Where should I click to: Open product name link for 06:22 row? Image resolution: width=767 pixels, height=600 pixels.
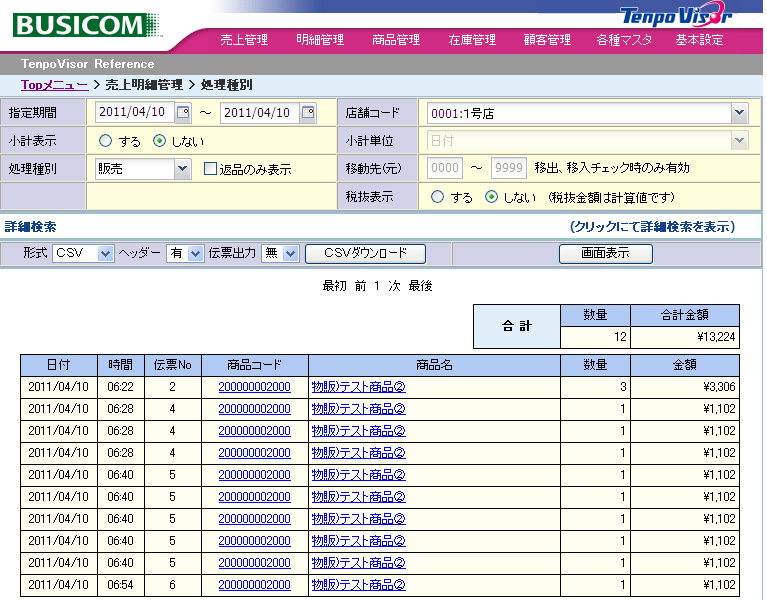[359, 387]
